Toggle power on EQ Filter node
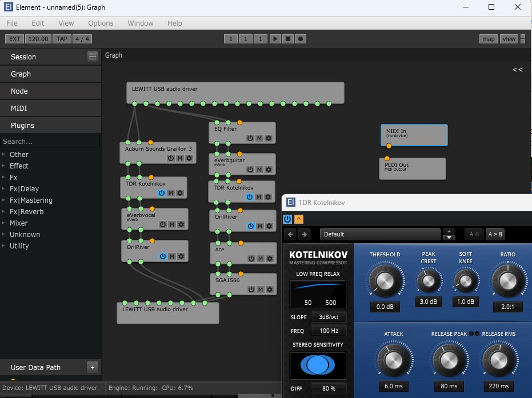Image resolution: width=532 pixels, height=398 pixels. point(250,138)
